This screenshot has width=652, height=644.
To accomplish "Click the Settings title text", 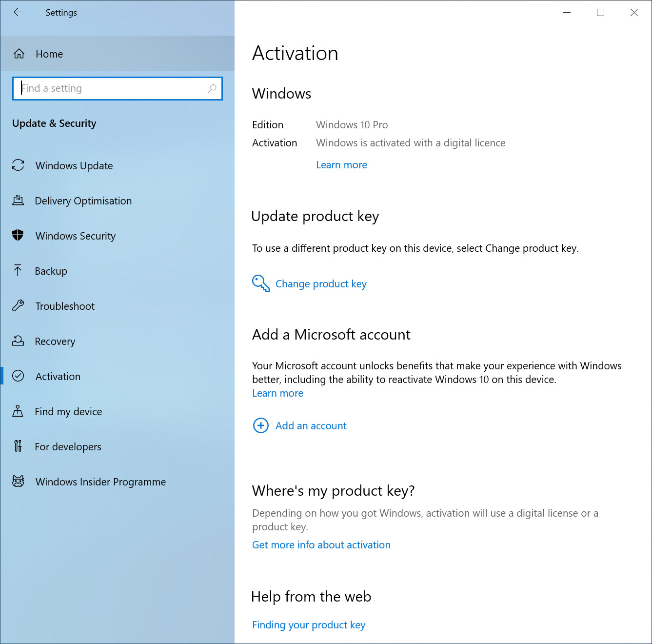I will 61,13.
